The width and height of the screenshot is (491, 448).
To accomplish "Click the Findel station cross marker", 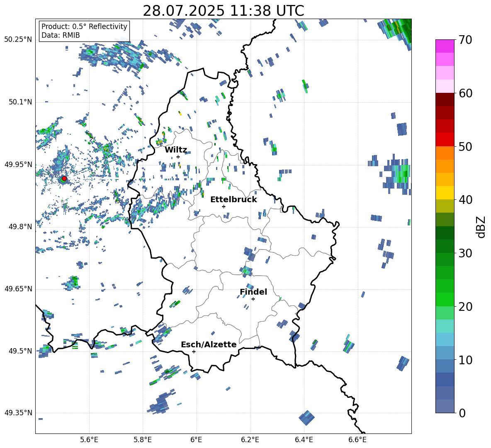I will tap(253, 299).
